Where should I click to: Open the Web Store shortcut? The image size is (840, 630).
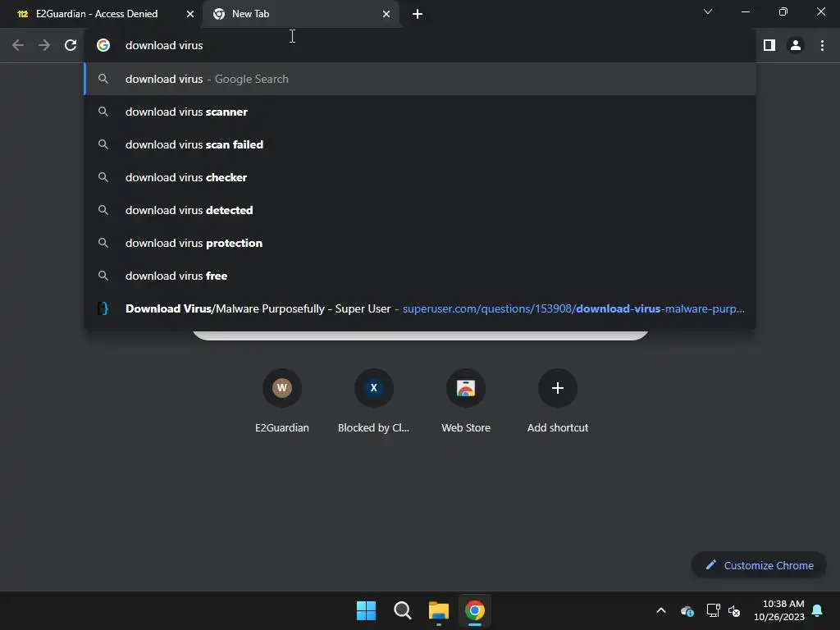[466, 399]
